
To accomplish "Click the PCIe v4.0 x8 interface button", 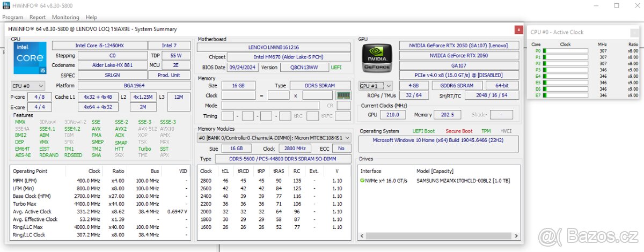I will click(459, 75).
